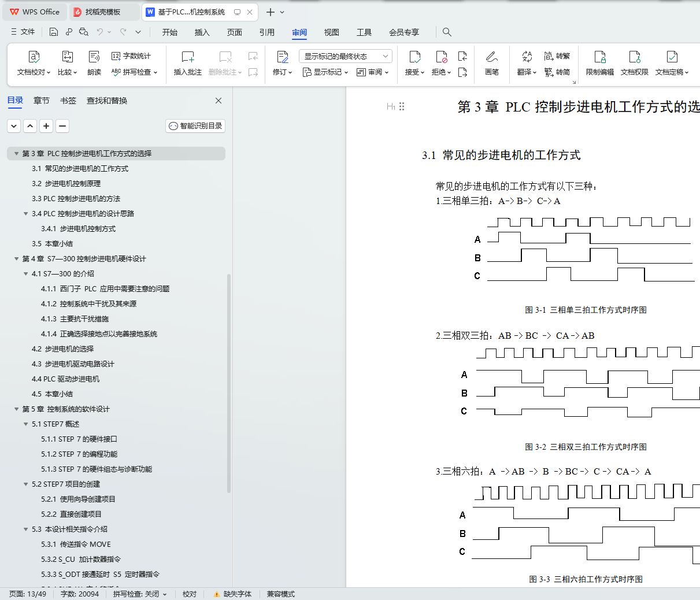Click 页面: 13/49 page indicator
The width and height of the screenshot is (700, 600).
28,594
